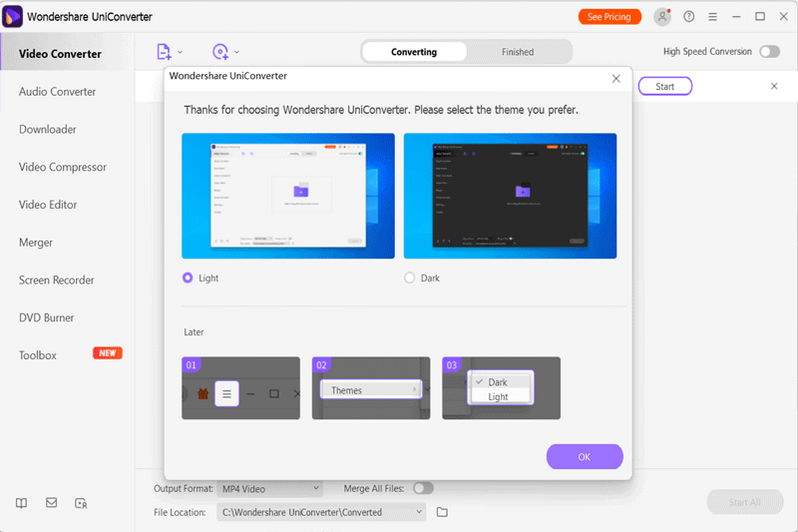Switch to the Converting tab

coord(414,52)
